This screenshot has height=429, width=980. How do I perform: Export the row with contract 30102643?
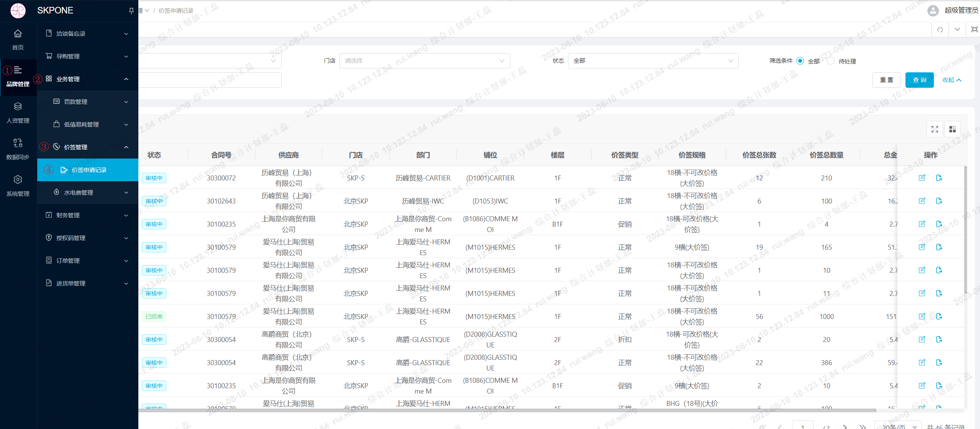[939, 201]
